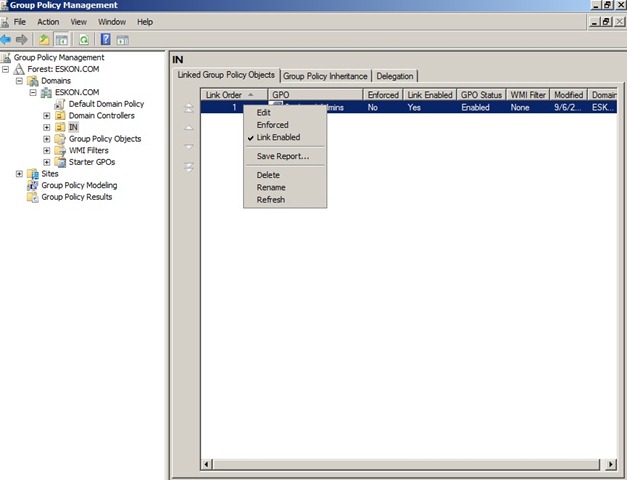This screenshot has height=480, width=627.
Task: Move link to top arrow icon
Action: (x=189, y=108)
